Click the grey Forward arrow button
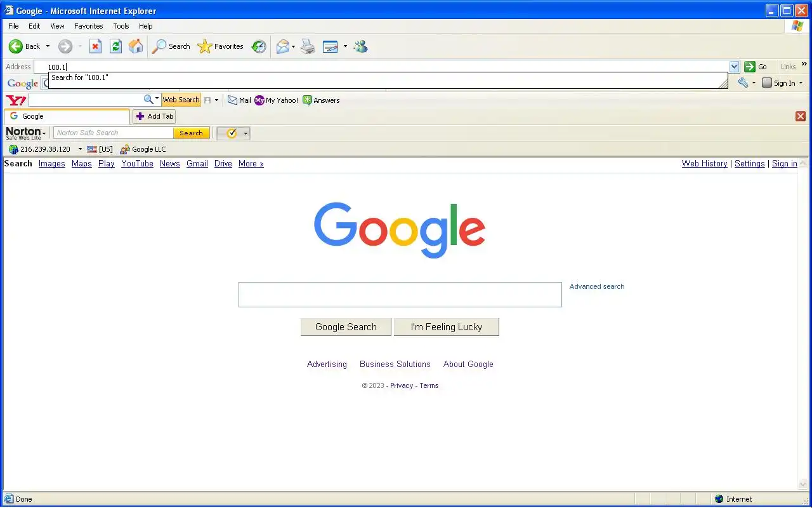The width and height of the screenshot is (812, 508). (x=65, y=46)
